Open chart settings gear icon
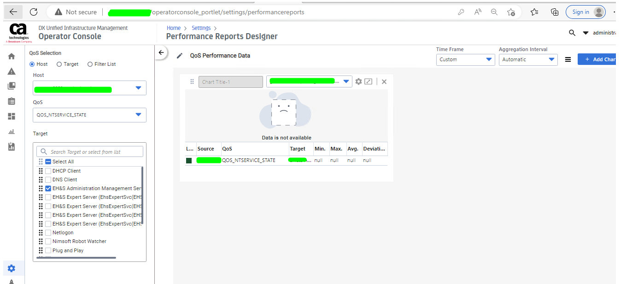This screenshot has height=284, width=644. click(x=358, y=81)
